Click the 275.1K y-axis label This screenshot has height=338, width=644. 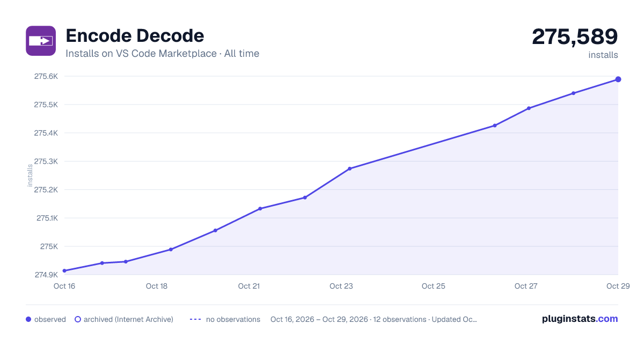(47, 218)
